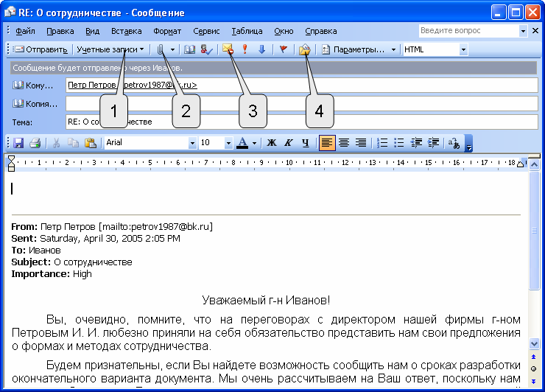
Task: Expand the help question dropdown arrow
Action: tap(523, 31)
